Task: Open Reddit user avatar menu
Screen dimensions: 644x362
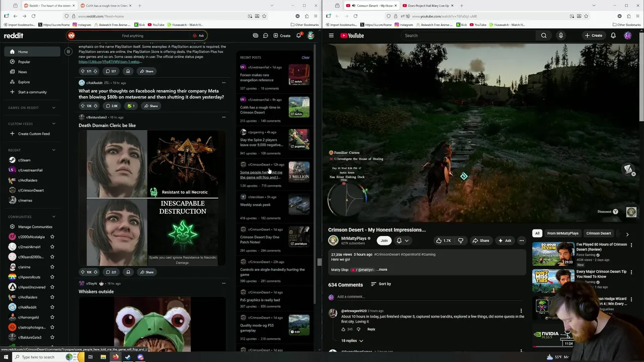Action: tap(311, 36)
